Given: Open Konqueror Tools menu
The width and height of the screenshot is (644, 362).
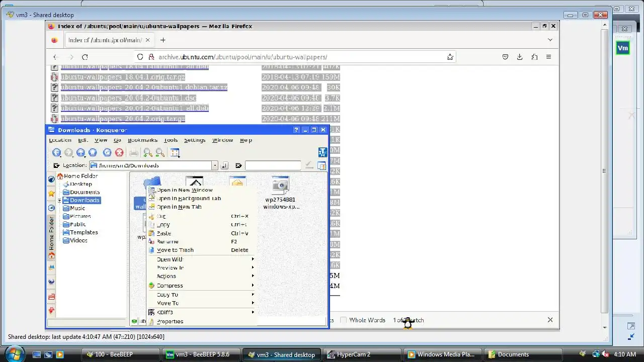Looking at the screenshot, I should click(171, 140).
